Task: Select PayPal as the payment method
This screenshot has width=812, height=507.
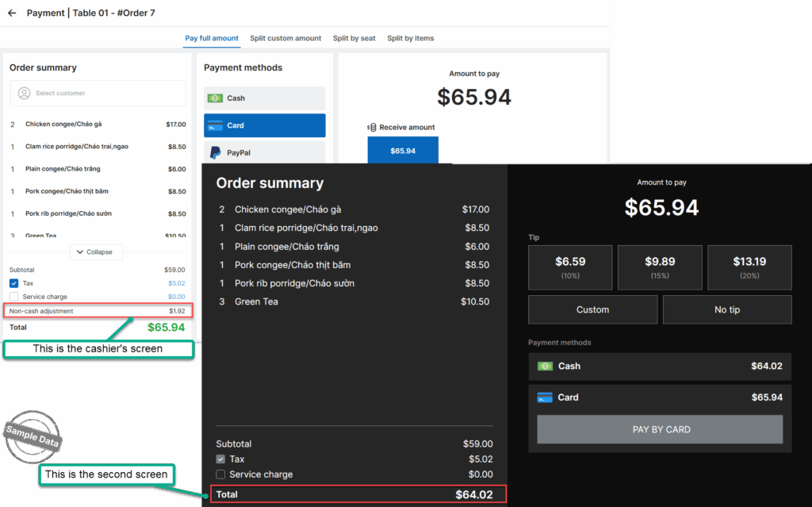Action: pos(264,152)
